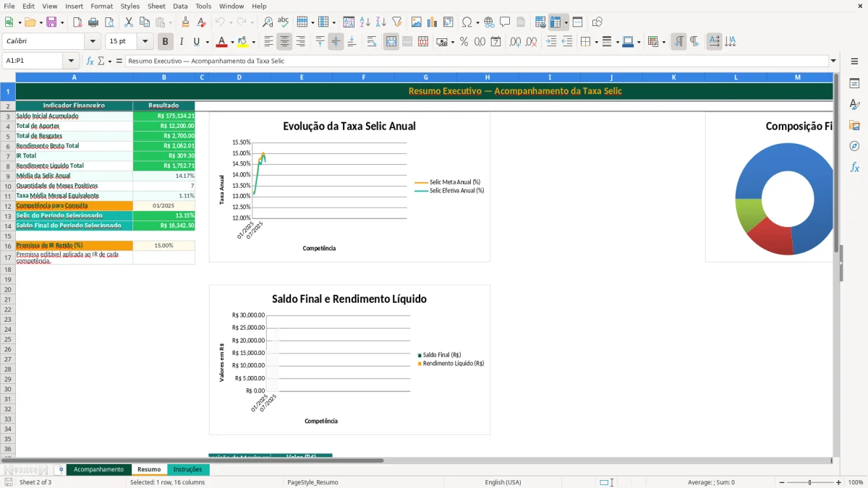Adjust the zoom slider handle
This screenshot has height=488, width=868.
(810, 482)
